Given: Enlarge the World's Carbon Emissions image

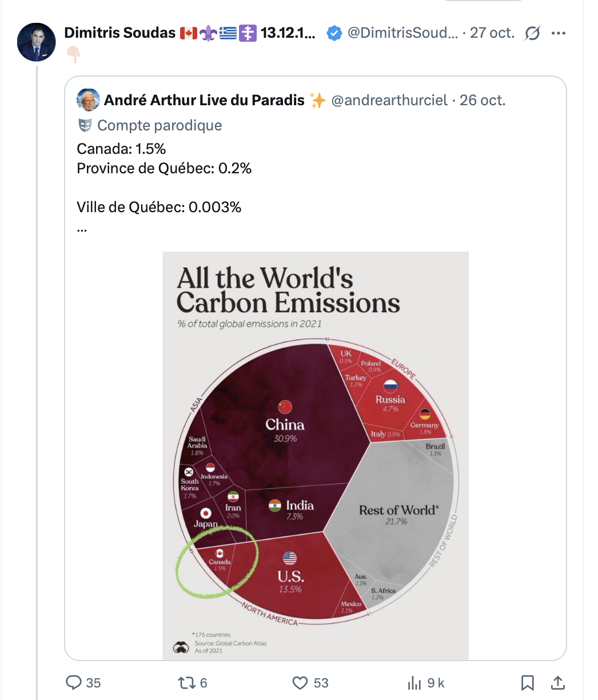Looking at the screenshot, I should click(316, 455).
